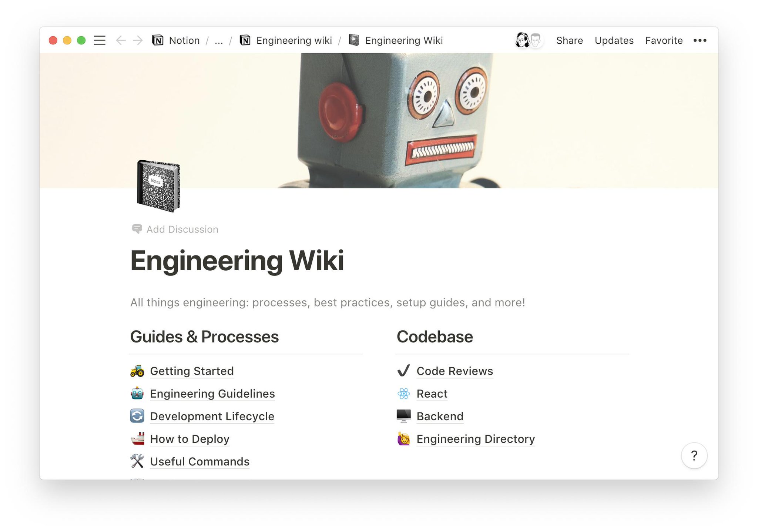Click the ship icon beside How to Deploy
The height and width of the screenshot is (532, 758).
point(137,438)
